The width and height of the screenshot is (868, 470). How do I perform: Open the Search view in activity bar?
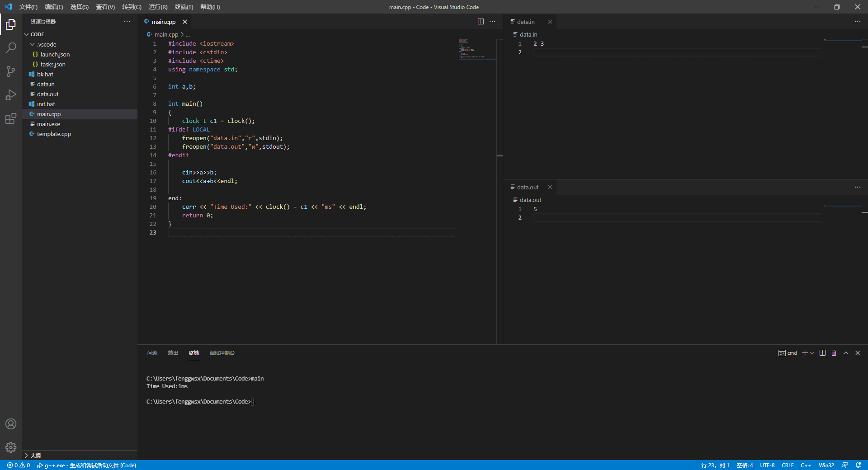[11, 47]
